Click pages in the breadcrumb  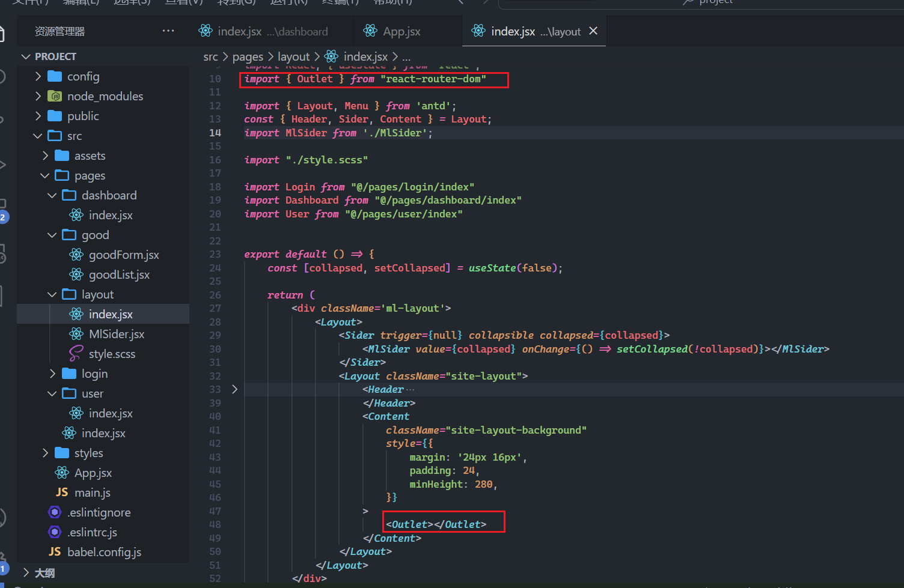[x=248, y=56]
